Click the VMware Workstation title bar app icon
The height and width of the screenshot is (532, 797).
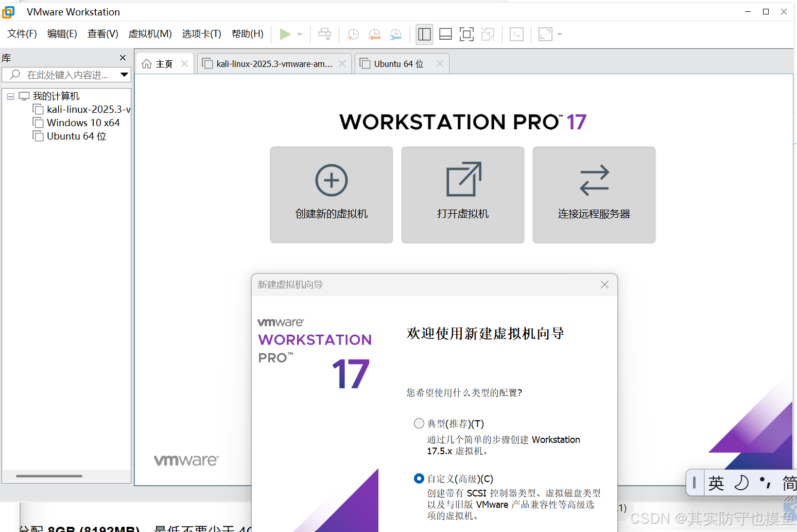[8, 12]
